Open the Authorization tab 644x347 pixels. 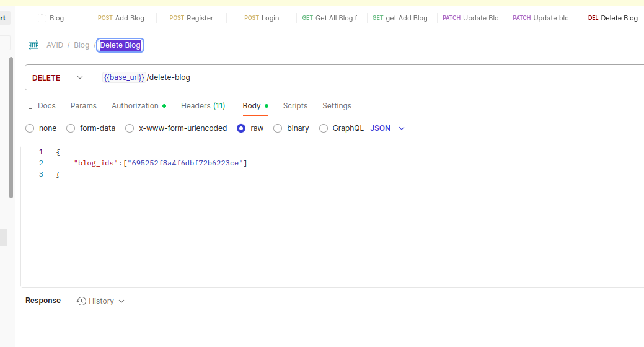pyautogui.click(x=135, y=106)
